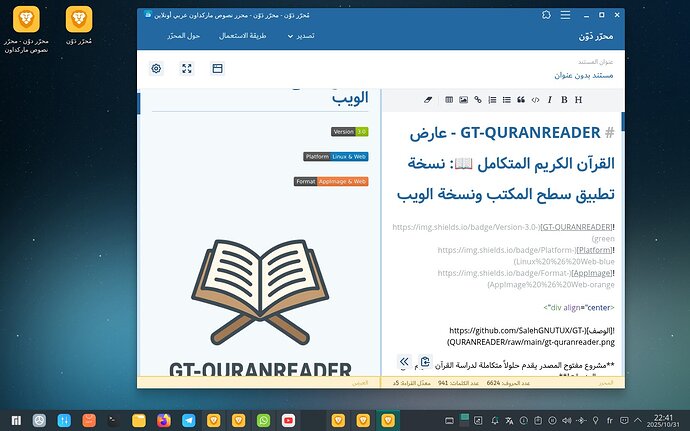Open notifications bell in system tray
This screenshot has height=431, width=690.
(x=495, y=420)
